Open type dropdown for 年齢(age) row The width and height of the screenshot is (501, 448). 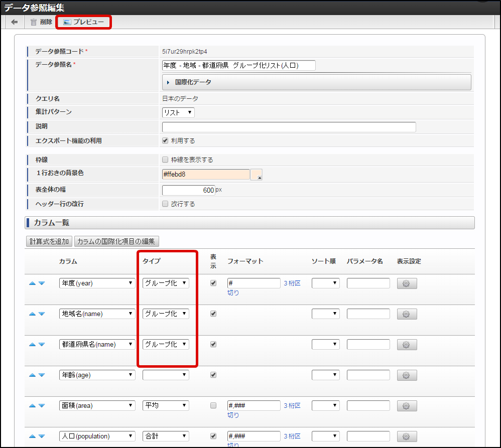coord(166,375)
